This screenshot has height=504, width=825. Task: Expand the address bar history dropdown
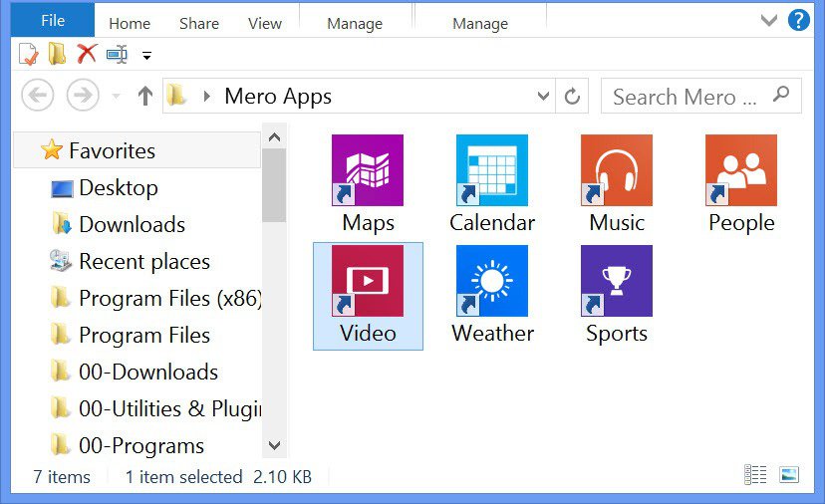click(544, 97)
